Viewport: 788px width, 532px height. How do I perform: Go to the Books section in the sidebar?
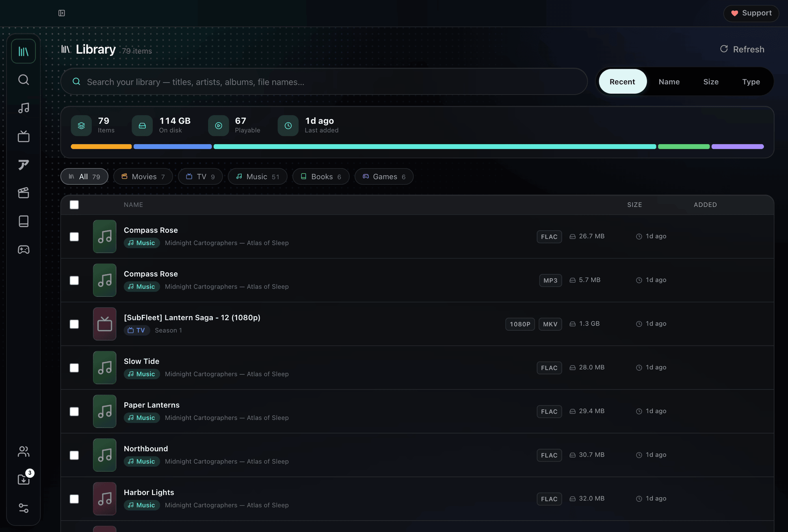(x=24, y=221)
